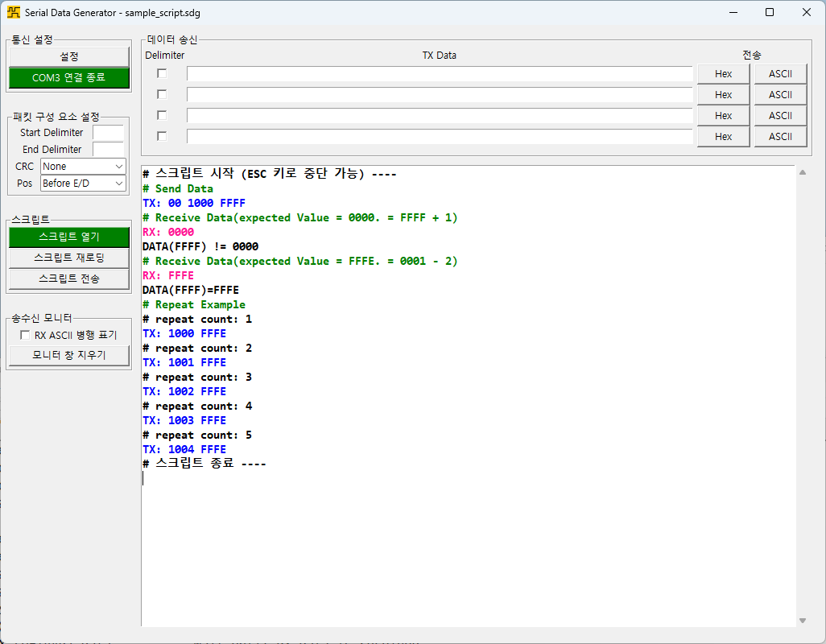Click the monitor scrollbar down arrow
The height and width of the screenshot is (644, 826).
click(803, 621)
